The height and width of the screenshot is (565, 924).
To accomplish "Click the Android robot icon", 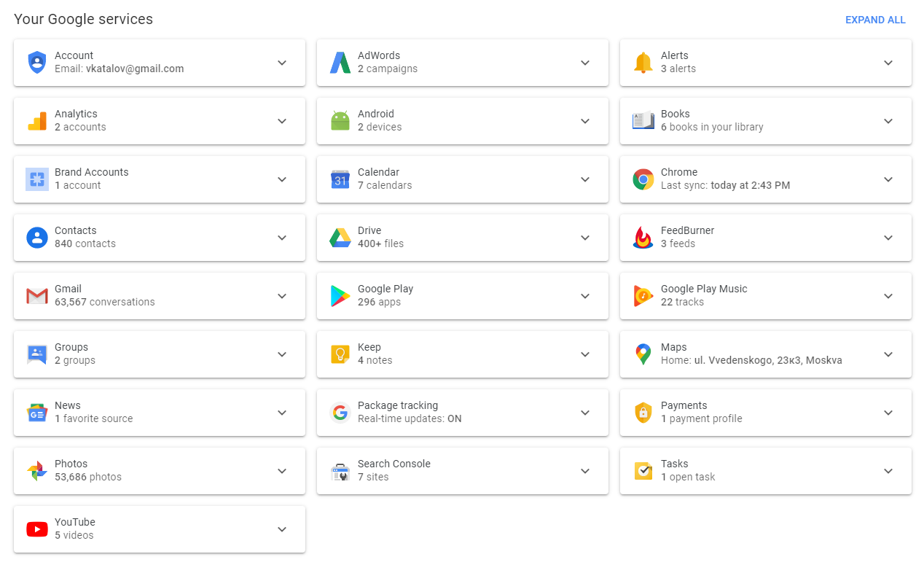I will pyautogui.click(x=340, y=121).
